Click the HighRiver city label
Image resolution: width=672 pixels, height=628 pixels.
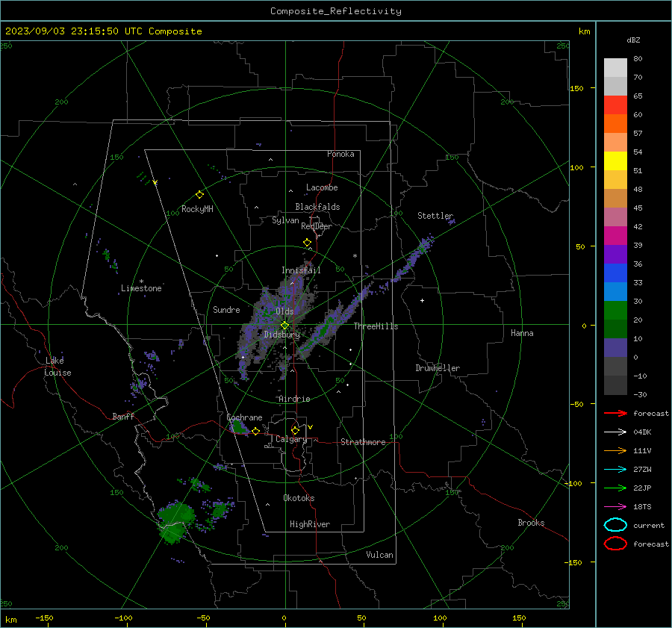[310, 524]
